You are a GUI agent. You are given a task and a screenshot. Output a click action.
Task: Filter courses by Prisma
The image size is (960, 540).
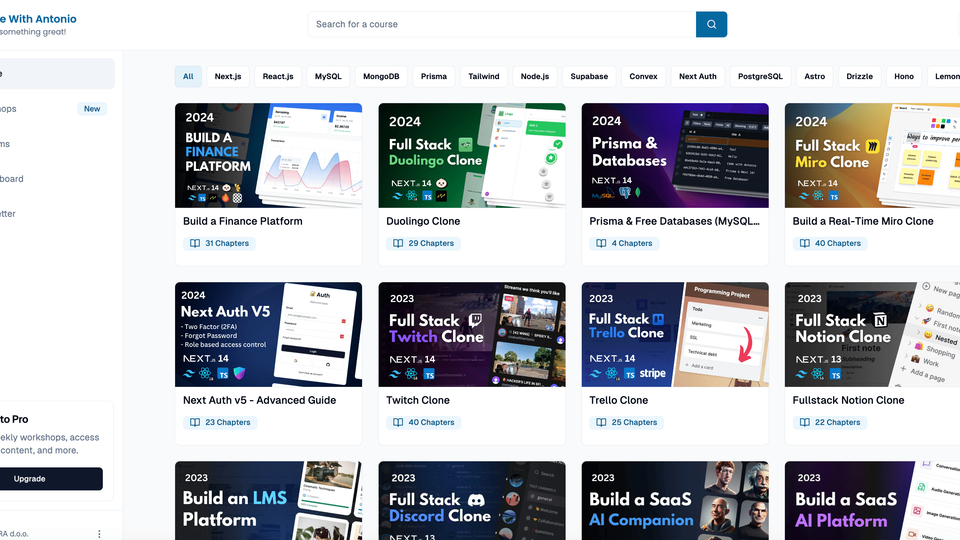pyautogui.click(x=433, y=77)
